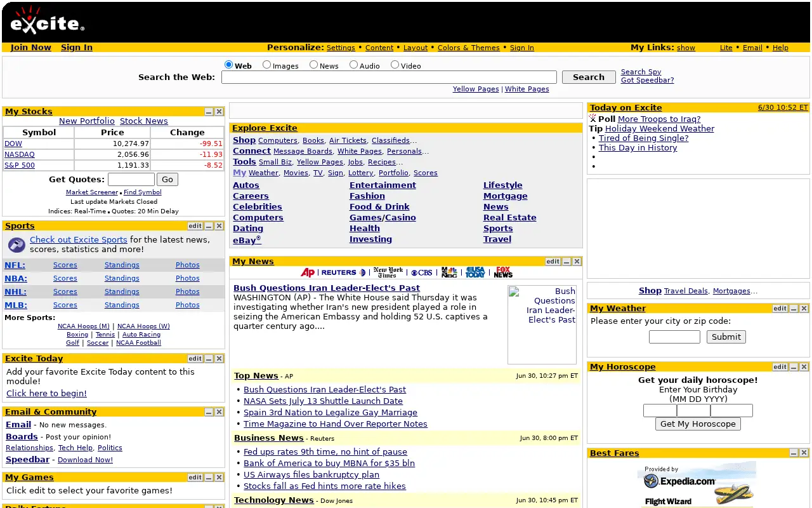Choose the Fox News source logo
This screenshot has width=812, height=508.
click(503, 272)
